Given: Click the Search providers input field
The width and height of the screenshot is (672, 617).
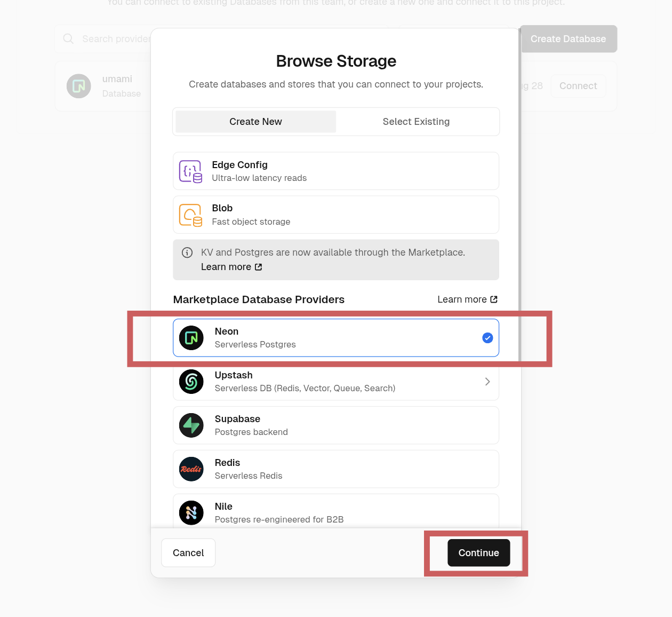Looking at the screenshot, I should [115, 39].
